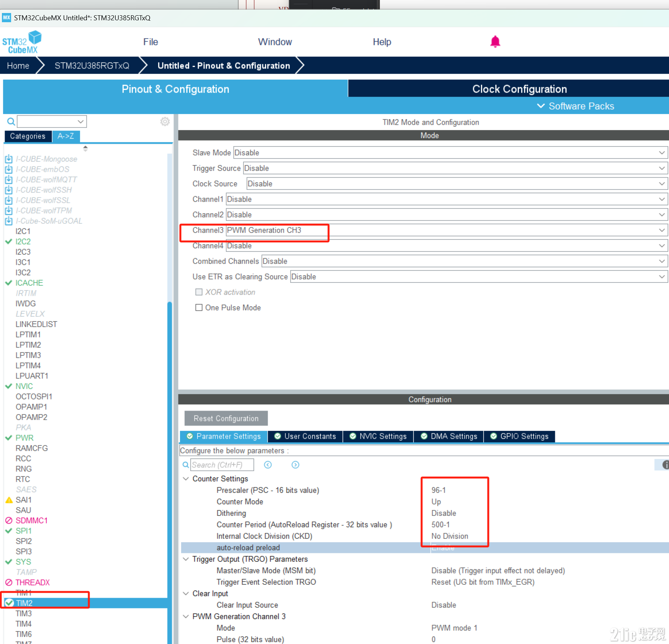Open the Channel3 PWM Generation CH3 dropdown
Image resolution: width=669 pixels, height=644 pixels.
[x=447, y=230]
